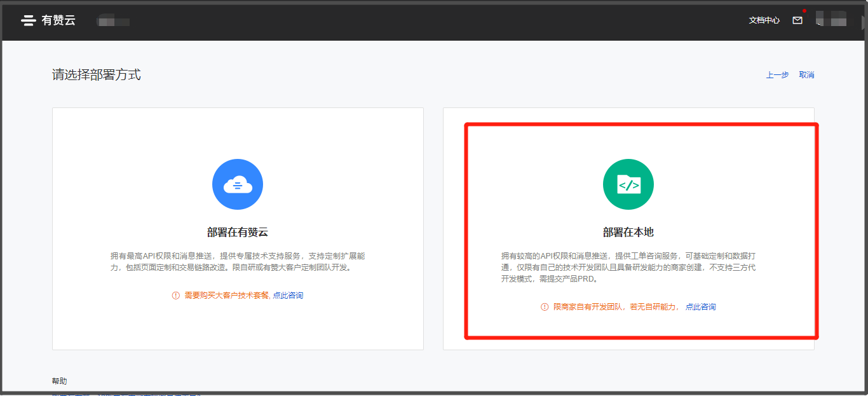Click description starting 拥有较高的API权限

[628, 267]
